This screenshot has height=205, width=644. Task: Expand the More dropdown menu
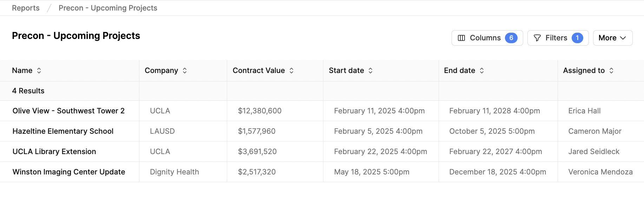[x=613, y=38]
